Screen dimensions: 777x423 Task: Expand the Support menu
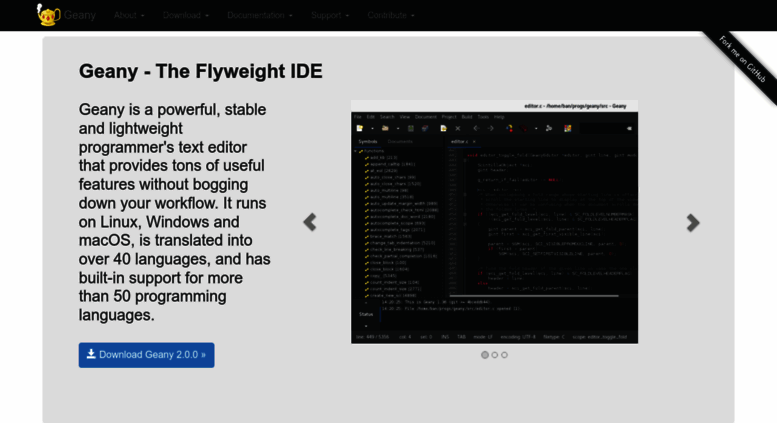[x=330, y=15]
